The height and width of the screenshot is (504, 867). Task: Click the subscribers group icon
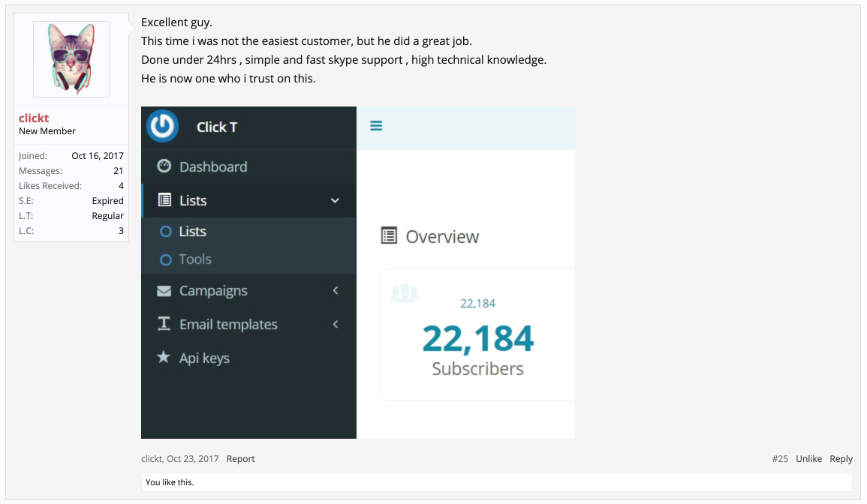[x=405, y=292]
